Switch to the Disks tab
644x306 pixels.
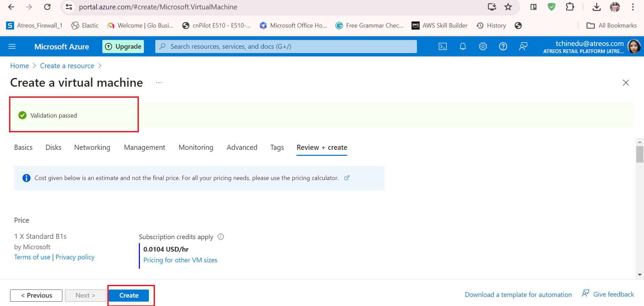click(x=53, y=147)
